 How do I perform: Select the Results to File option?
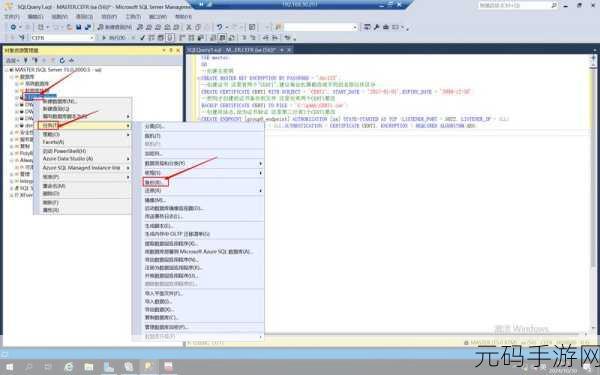pos(232,38)
